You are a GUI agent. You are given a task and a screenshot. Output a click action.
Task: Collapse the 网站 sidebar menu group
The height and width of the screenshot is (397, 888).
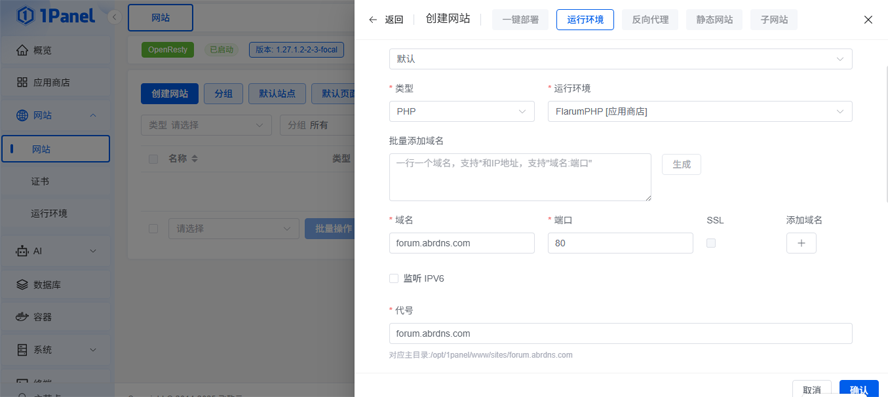pyautogui.click(x=93, y=116)
